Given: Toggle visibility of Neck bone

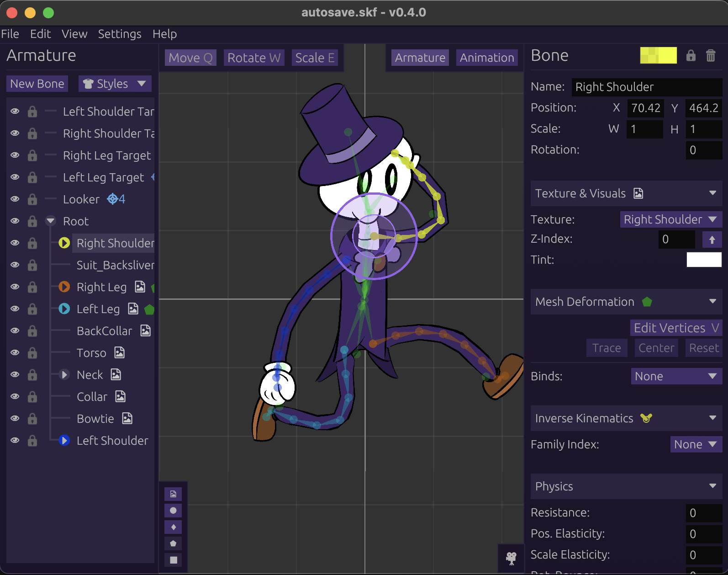Looking at the screenshot, I should pyautogui.click(x=15, y=375).
